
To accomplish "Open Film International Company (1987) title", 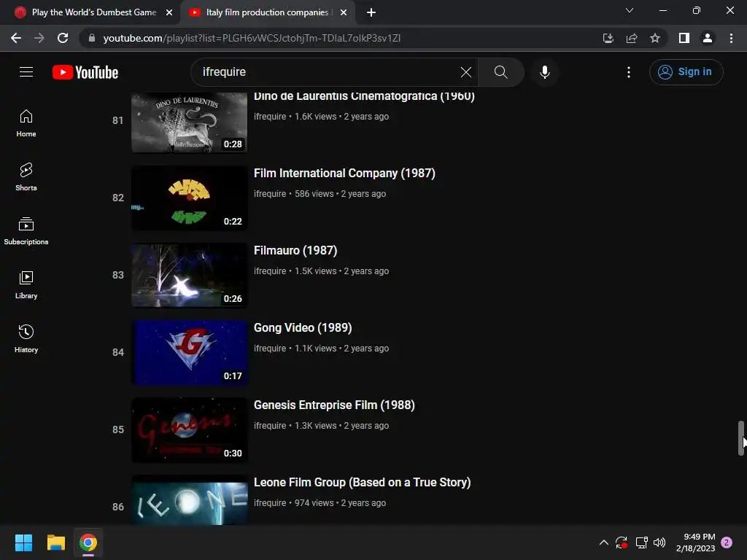I will [x=344, y=174].
